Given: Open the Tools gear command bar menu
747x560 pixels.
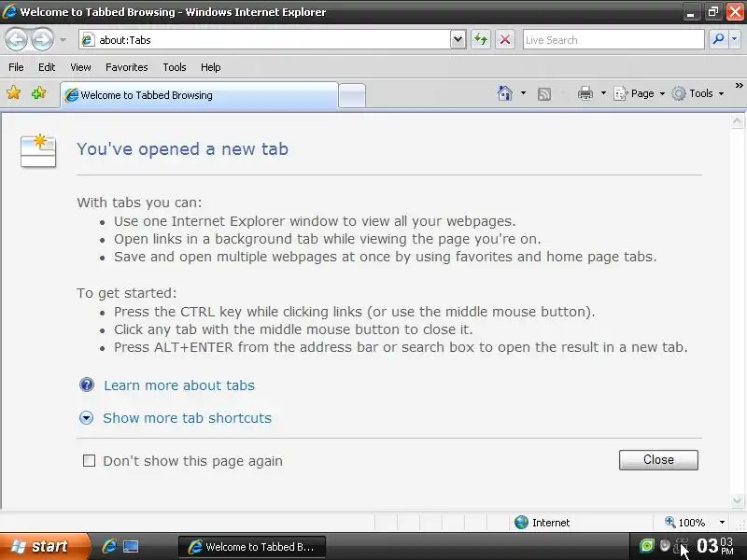Looking at the screenshot, I should pos(698,93).
